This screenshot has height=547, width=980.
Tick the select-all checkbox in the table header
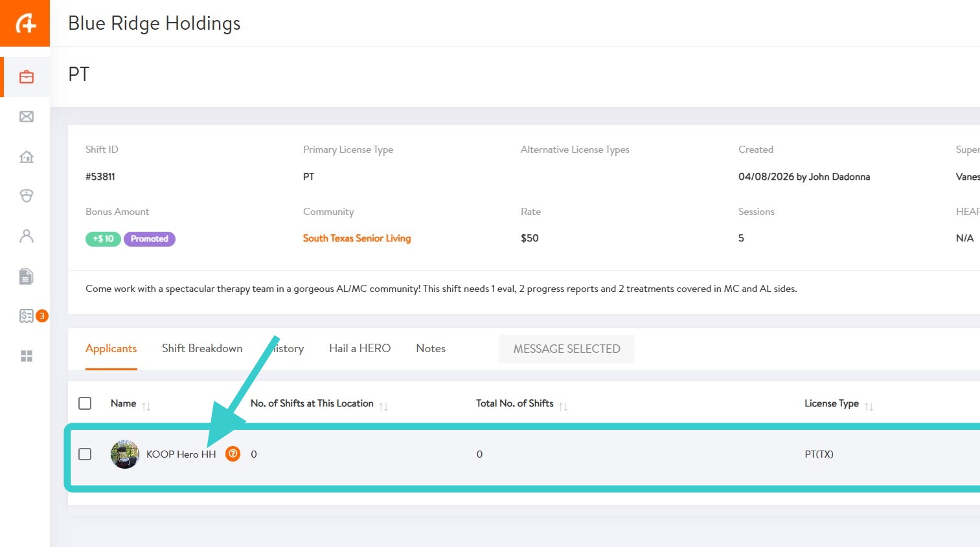[85, 403]
